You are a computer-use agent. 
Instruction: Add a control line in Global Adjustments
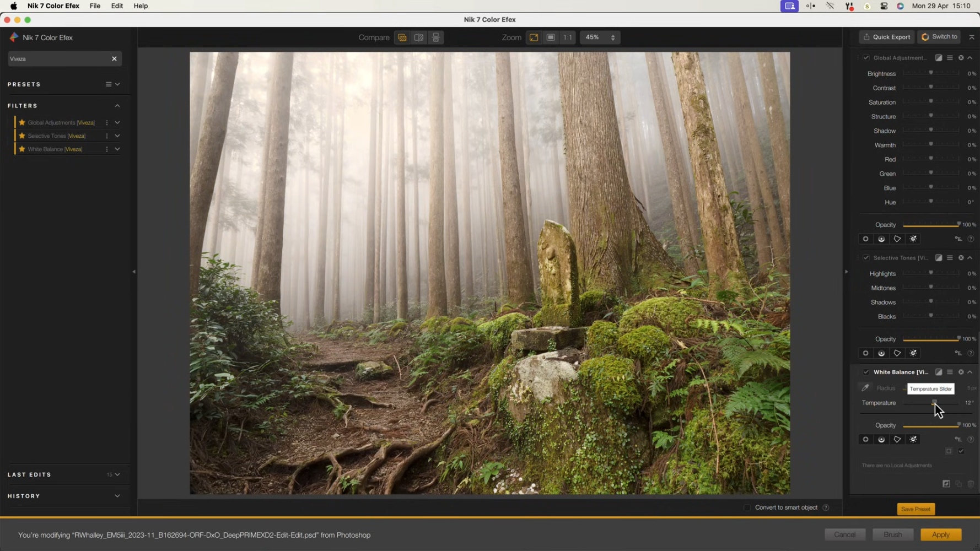881,239
